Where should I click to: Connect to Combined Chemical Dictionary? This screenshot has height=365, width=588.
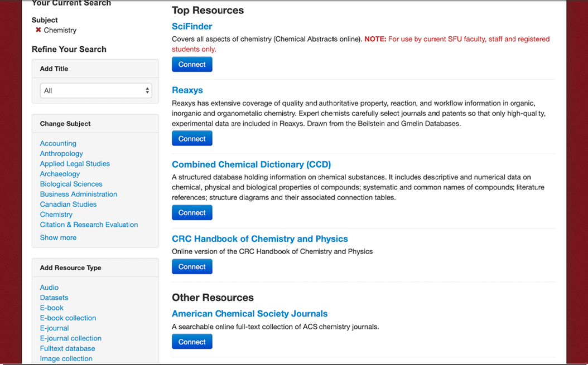pos(192,212)
